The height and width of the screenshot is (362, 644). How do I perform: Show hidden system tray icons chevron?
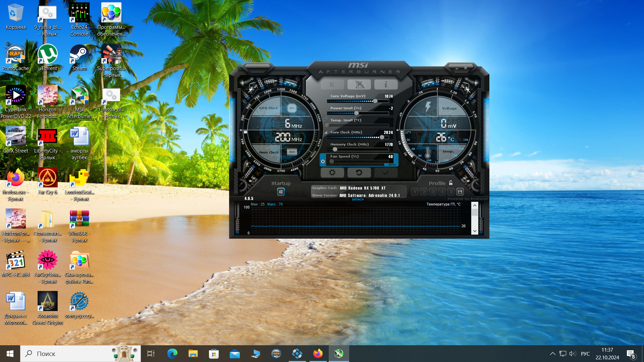tap(552, 354)
